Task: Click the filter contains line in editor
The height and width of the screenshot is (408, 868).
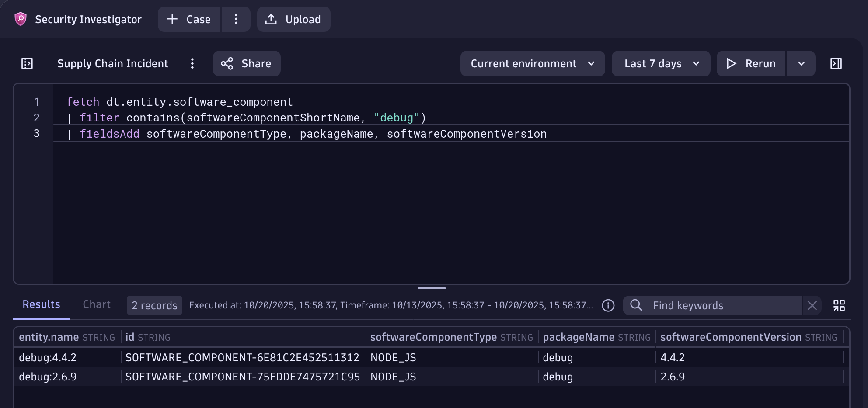Action: [247, 118]
